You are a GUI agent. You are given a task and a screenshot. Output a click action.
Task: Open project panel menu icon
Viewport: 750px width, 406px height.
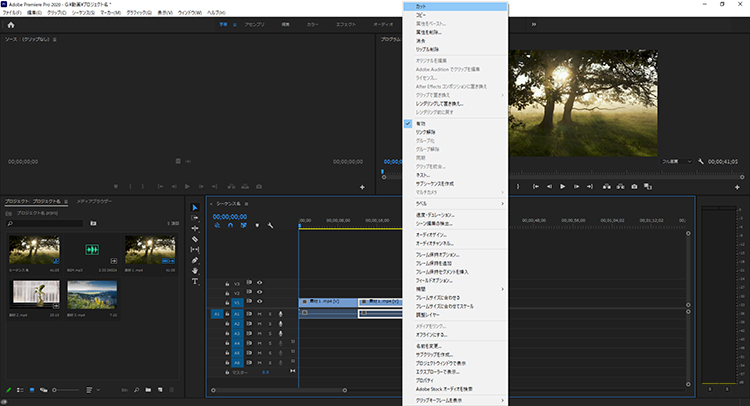coord(66,202)
